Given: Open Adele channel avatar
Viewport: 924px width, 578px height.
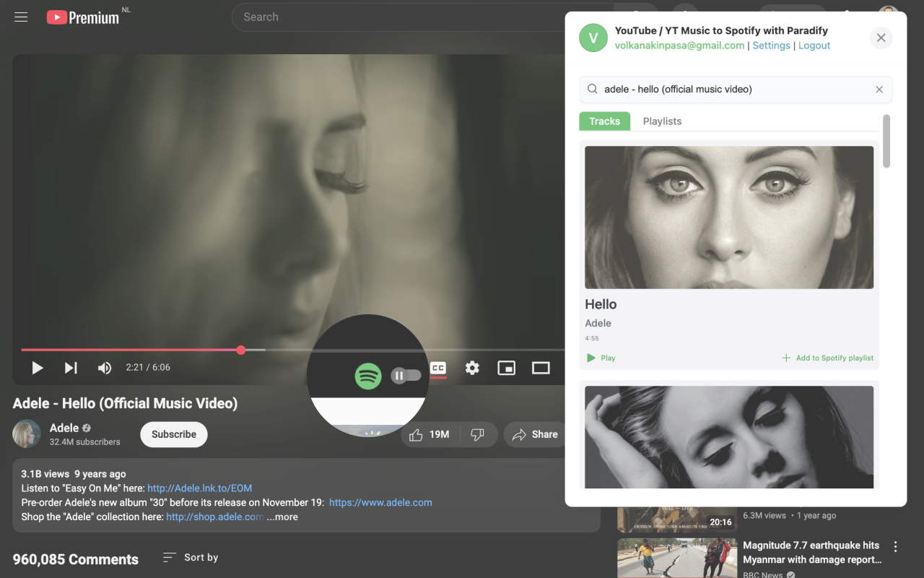Looking at the screenshot, I should click(x=27, y=433).
